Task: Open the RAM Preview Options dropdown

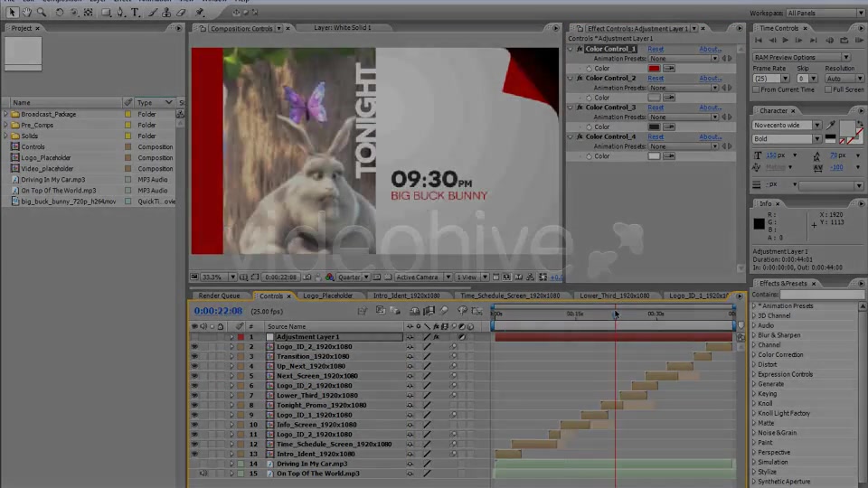Action: (801, 58)
